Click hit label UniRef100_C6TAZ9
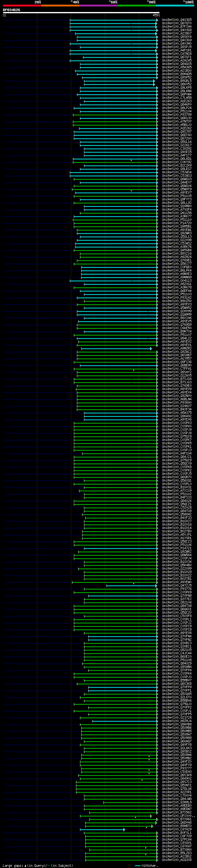Image resolution: width=197 pixels, height=868 pixels. 177,829
